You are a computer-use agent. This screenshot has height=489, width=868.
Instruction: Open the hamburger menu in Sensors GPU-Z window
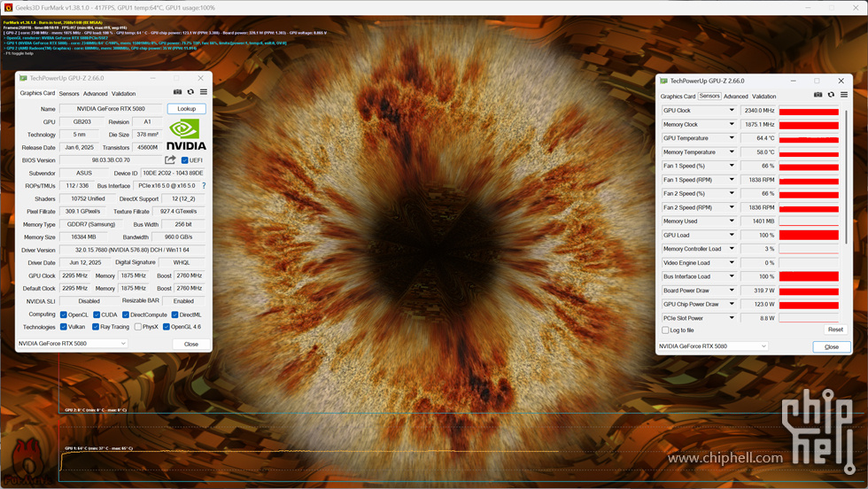844,95
